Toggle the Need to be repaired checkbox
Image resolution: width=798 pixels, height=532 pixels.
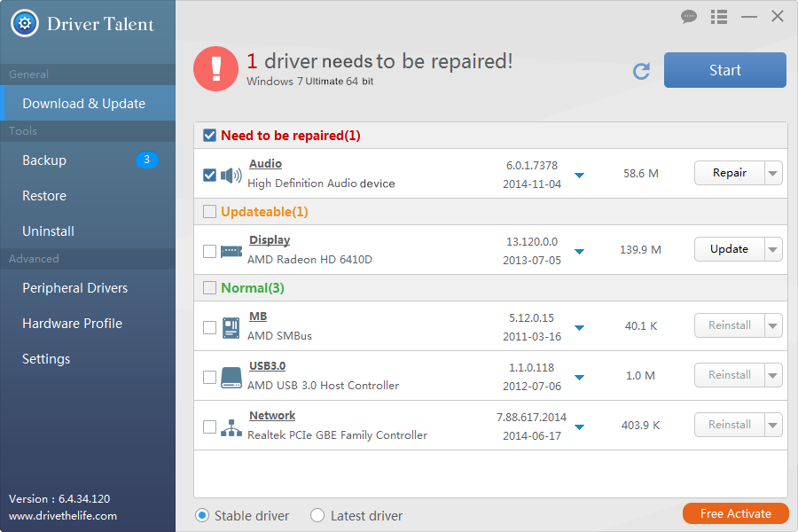(209, 136)
